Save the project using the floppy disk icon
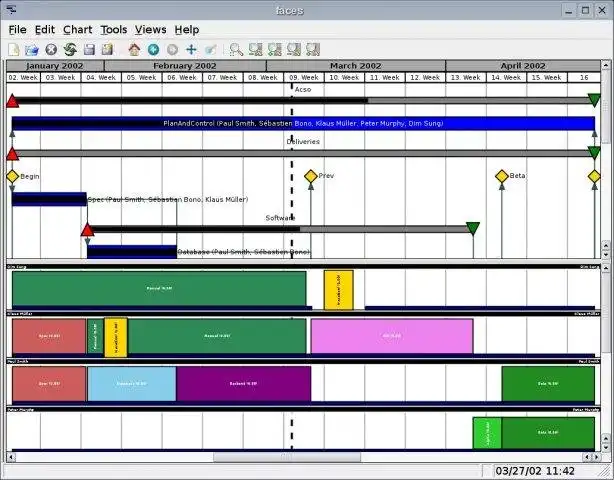Viewport: 614px width, 480px height. point(89,50)
